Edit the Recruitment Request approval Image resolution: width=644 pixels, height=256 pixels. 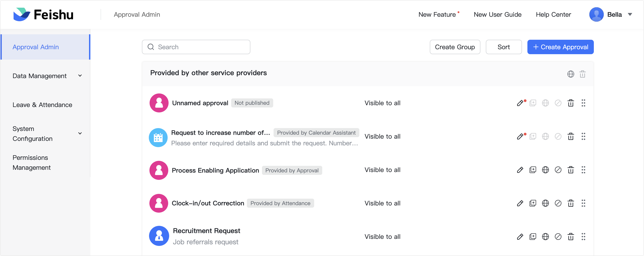[520, 237]
